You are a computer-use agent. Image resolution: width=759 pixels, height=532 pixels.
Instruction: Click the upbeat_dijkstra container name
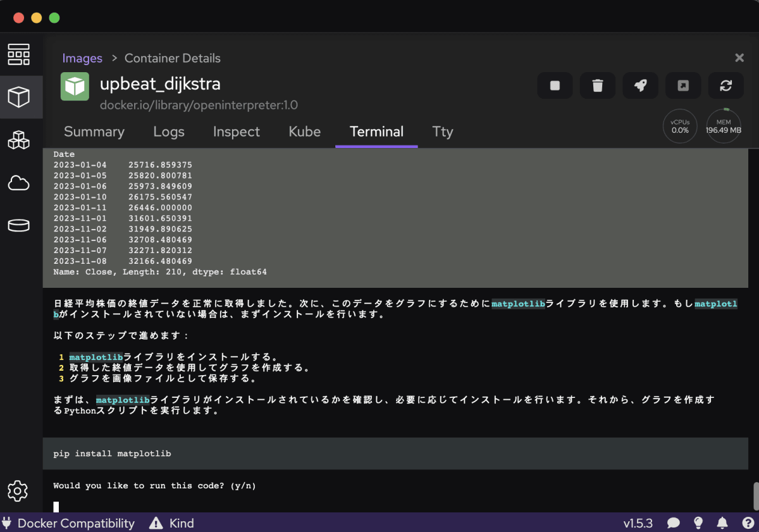160,84
